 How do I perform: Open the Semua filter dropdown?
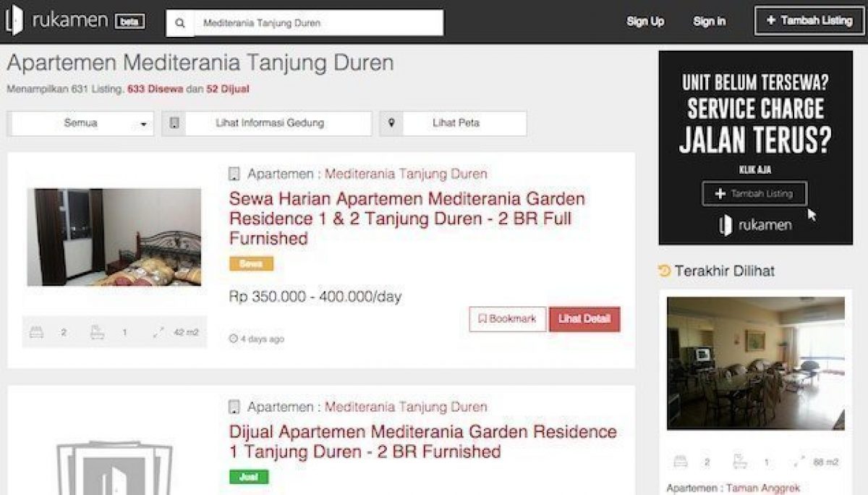[81, 123]
